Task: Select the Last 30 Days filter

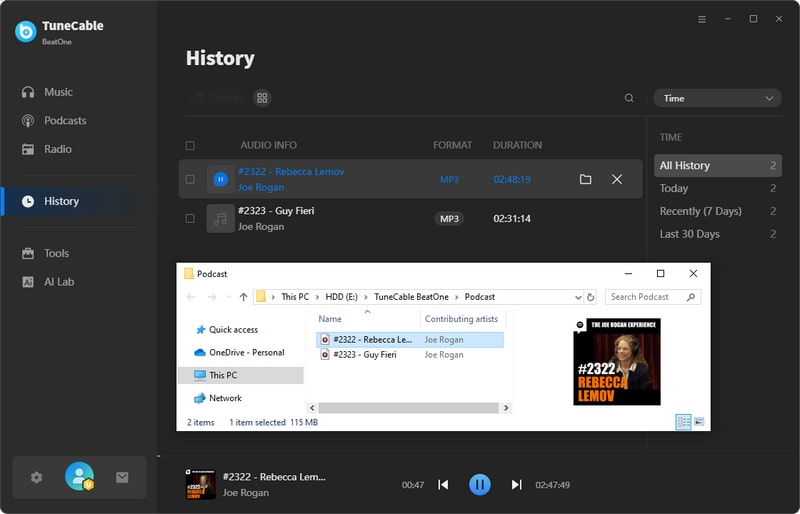Action: (717, 234)
